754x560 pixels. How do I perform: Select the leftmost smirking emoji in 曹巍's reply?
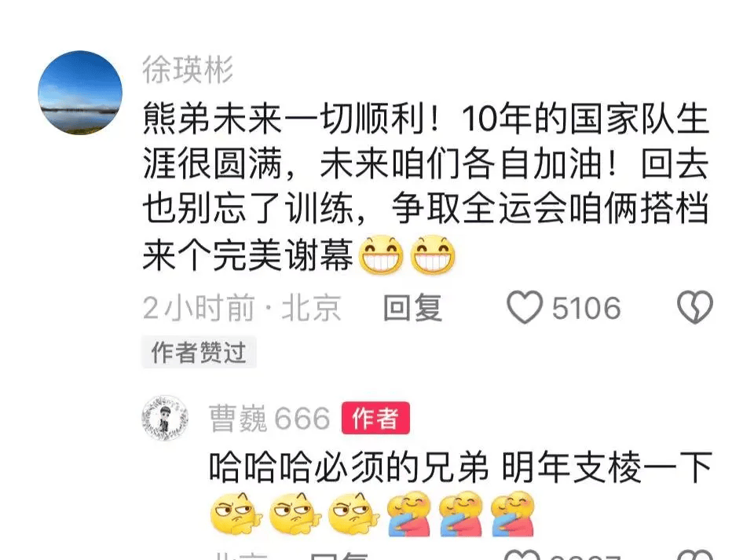click(236, 514)
